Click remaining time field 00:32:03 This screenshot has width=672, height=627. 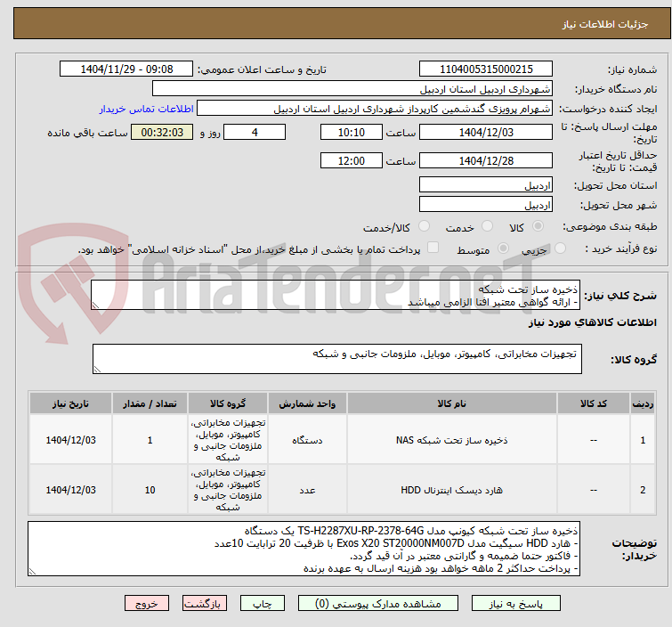pos(162,132)
